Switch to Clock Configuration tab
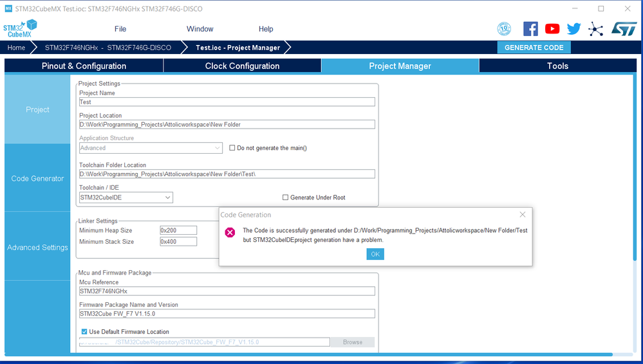 pos(243,66)
